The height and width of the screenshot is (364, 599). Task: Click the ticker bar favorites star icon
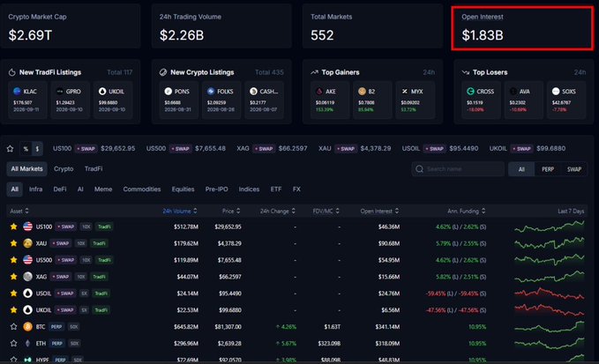point(10,149)
